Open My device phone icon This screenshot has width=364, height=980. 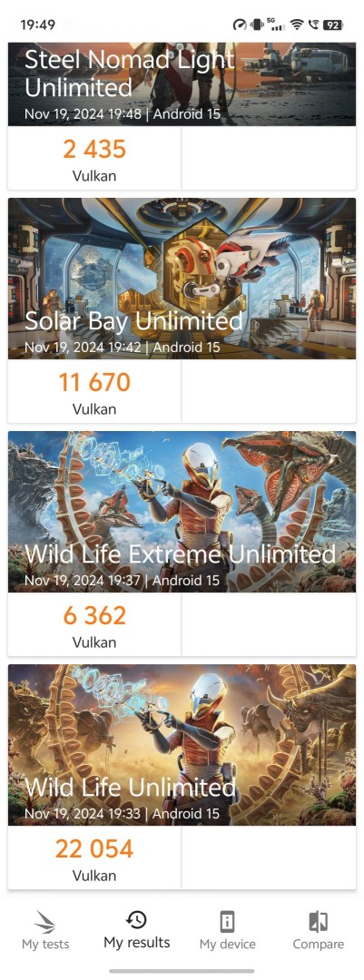227,922
